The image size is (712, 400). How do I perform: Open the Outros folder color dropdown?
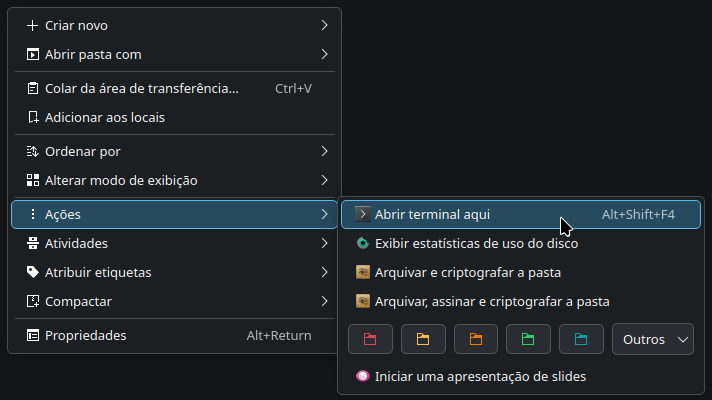pyautogui.click(x=653, y=339)
